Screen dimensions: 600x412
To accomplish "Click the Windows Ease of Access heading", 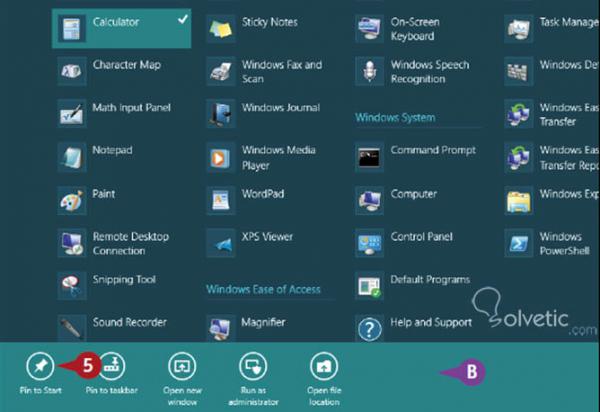I will (x=263, y=289).
